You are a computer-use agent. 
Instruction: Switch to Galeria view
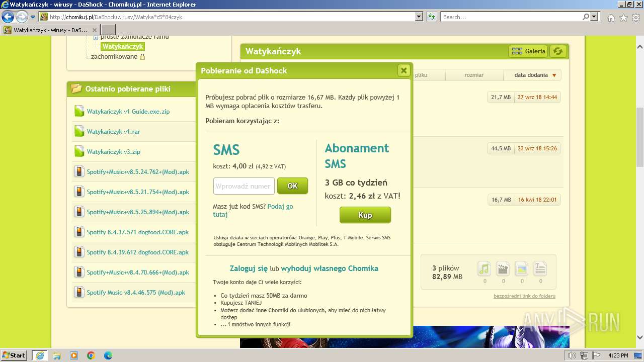pyautogui.click(x=528, y=51)
